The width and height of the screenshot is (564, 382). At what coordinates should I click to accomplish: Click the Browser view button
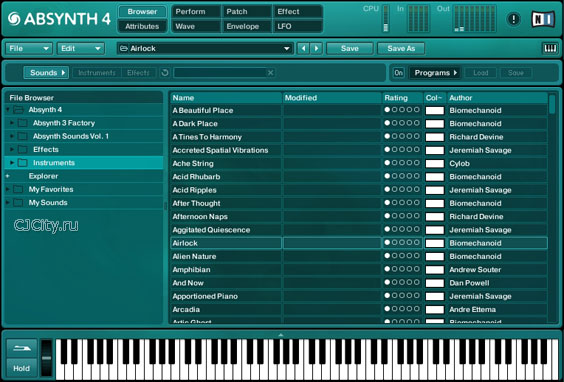142,12
